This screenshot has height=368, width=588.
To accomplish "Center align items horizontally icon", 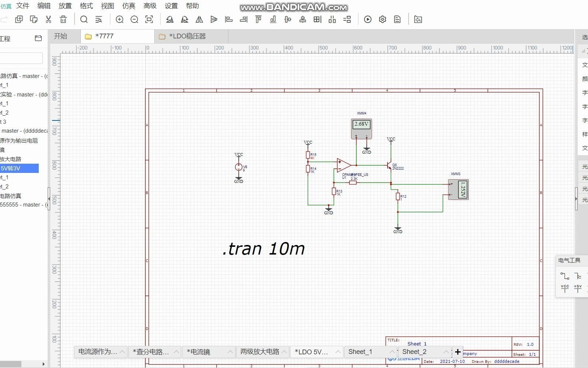I will [303, 19].
